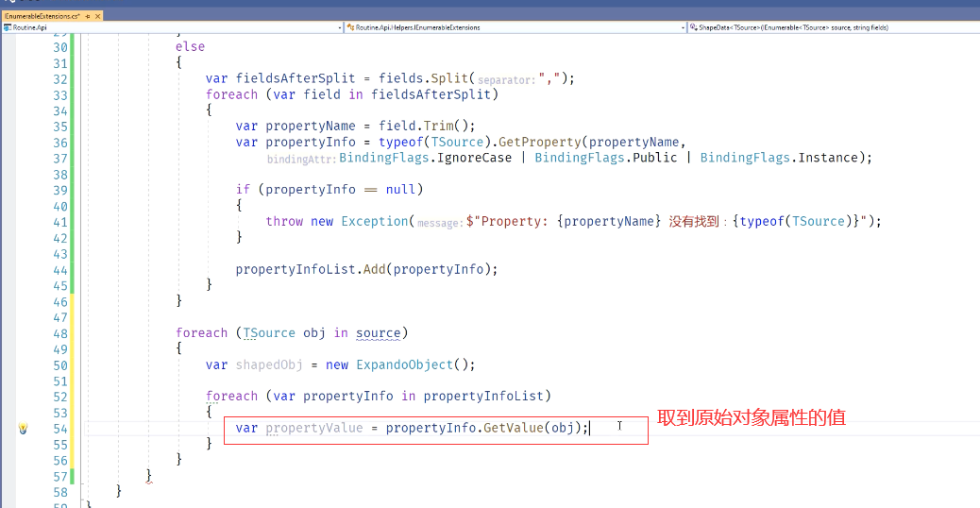The image size is (980, 508).
Task: Click the message parameter hint on line 41
Action: (x=440, y=223)
